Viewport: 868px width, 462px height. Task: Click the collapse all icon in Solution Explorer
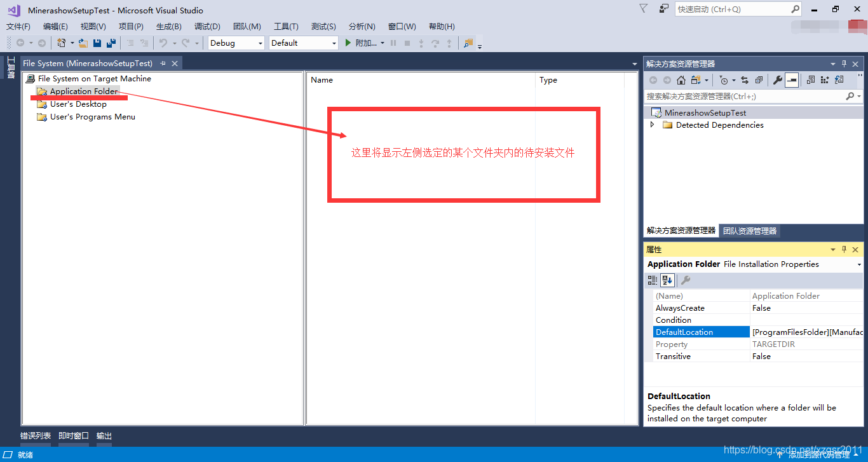pos(759,80)
